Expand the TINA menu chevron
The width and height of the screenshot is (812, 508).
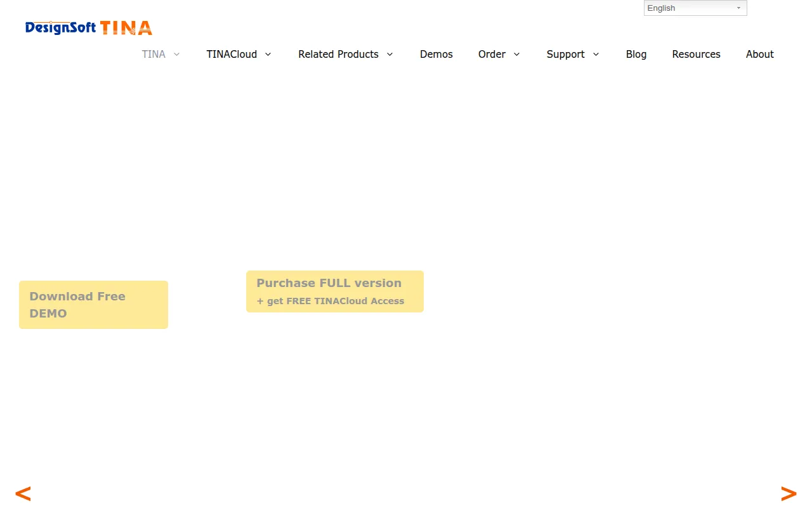coord(177,55)
